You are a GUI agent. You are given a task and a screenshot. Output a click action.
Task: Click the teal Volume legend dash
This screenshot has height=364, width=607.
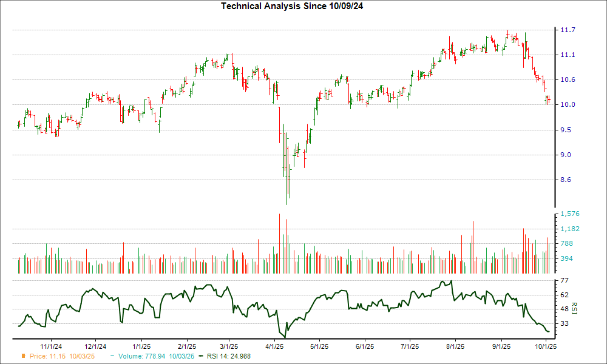(x=113, y=356)
